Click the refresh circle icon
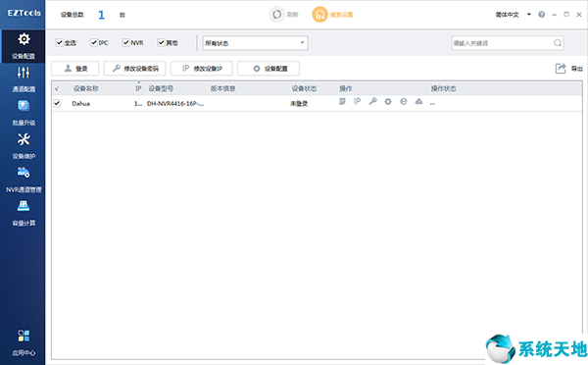 (276, 15)
